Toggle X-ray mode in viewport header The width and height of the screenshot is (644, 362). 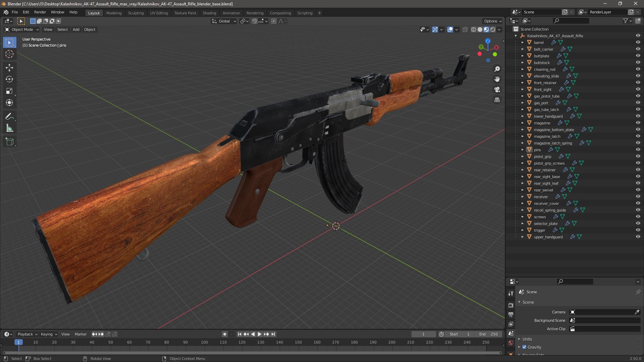pos(465,29)
